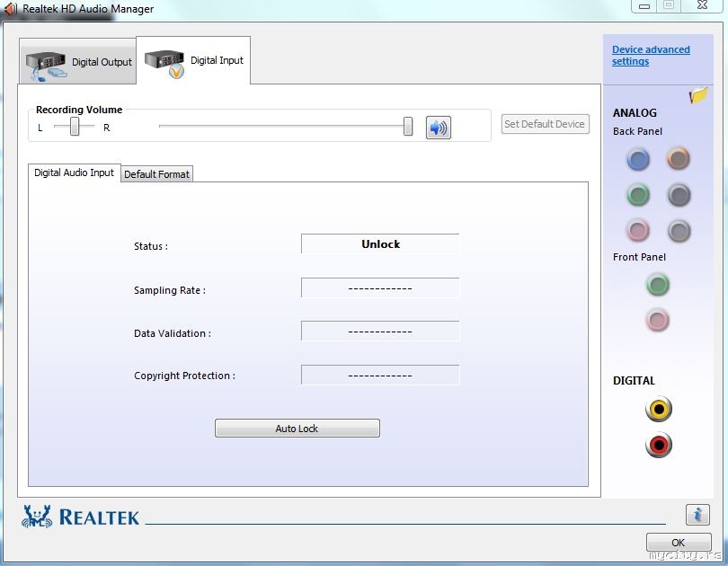Adjust the L/R balance slider handle
Viewport: 728px width, 566px height.
[x=75, y=126]
